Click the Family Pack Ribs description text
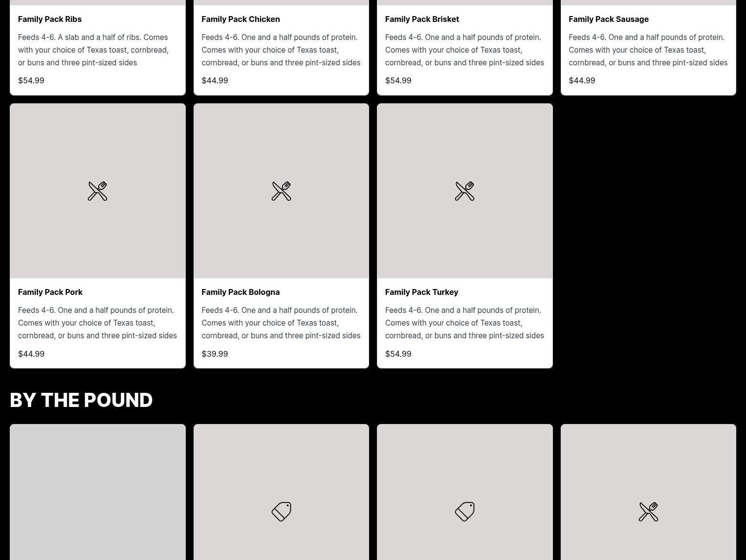The height and width of the screenshot is (560, 746). point(93,50)
